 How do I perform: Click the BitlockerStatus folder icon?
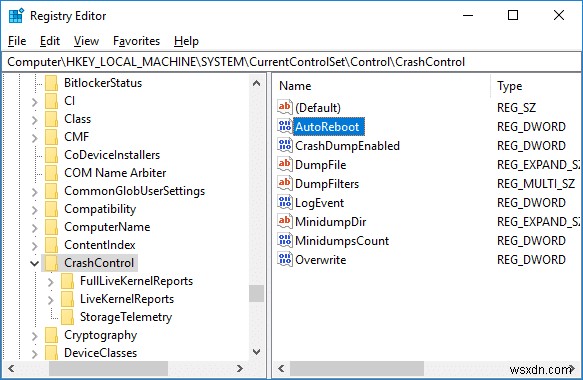(51, 83)
